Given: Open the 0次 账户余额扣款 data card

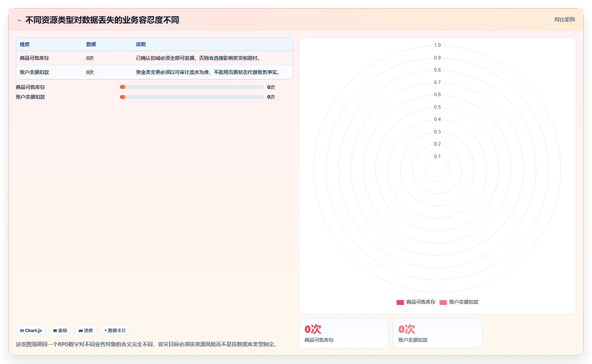Looking at the screenshot, I should point(437,333).
